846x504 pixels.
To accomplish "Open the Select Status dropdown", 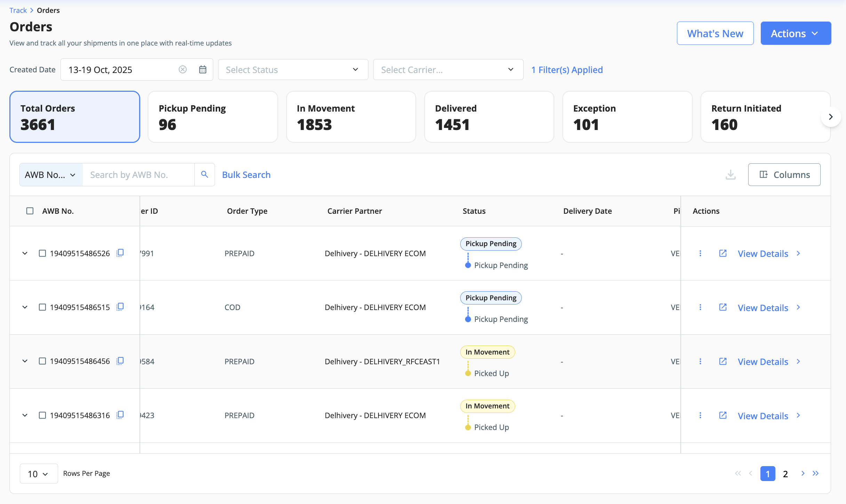I will point(293,70).
